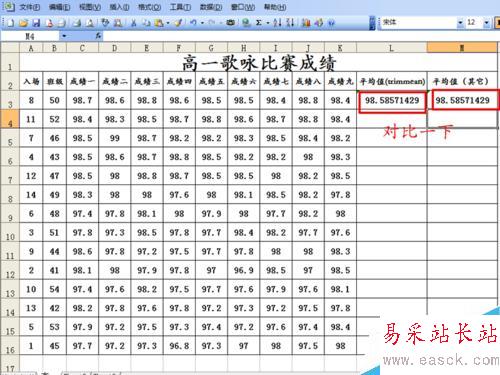Screen dimensions: 500x375
Task: Click the Sort Descending icon
Action: [290, 23]
